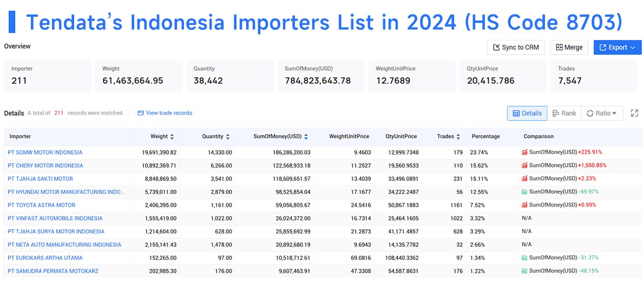Select the -69.97% comparison value
Viewport: 644px width, 281px height.
589,192
